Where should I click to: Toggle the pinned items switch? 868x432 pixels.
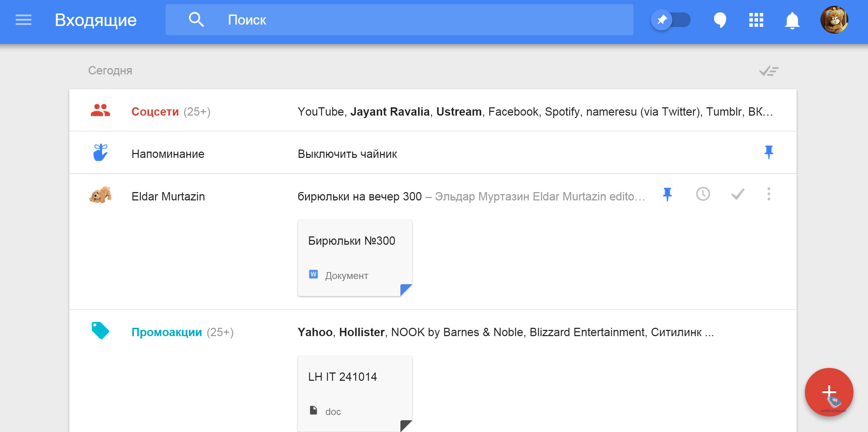click(x=671, y=20)
